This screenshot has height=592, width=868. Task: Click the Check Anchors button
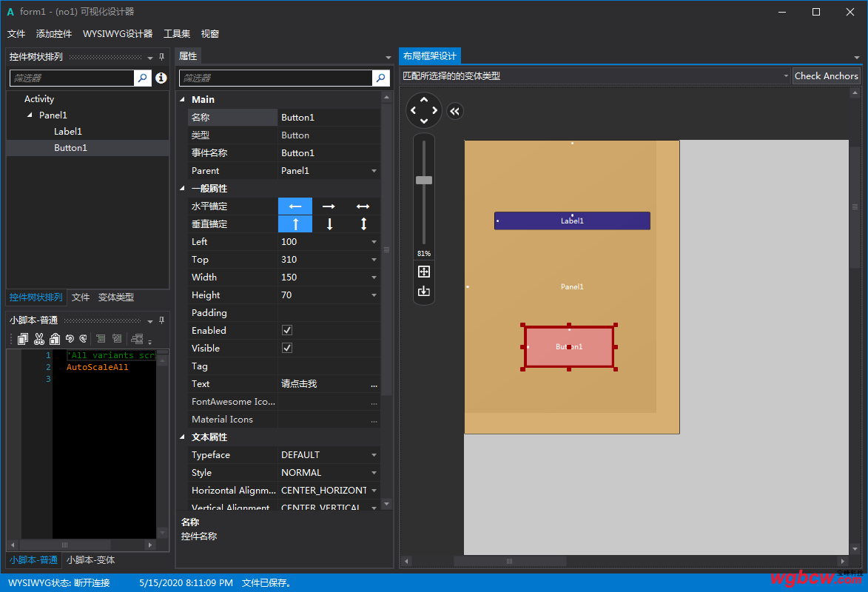[x=826, y=76]
